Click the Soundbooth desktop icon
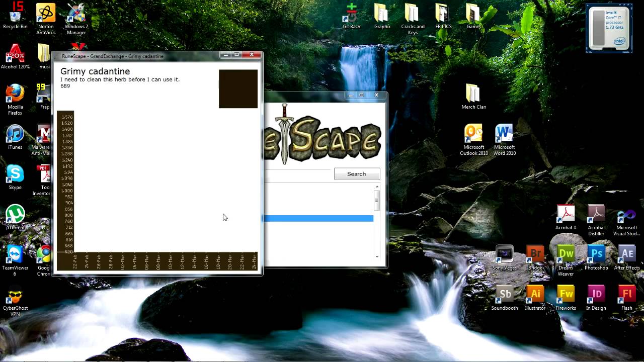Screen dimensions: 644x362 point(504,298)
